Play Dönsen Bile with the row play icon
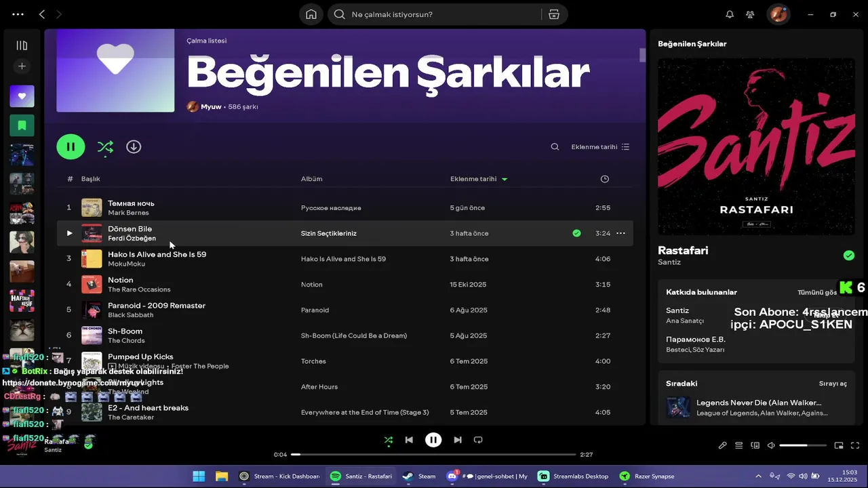 click(69, 233)
